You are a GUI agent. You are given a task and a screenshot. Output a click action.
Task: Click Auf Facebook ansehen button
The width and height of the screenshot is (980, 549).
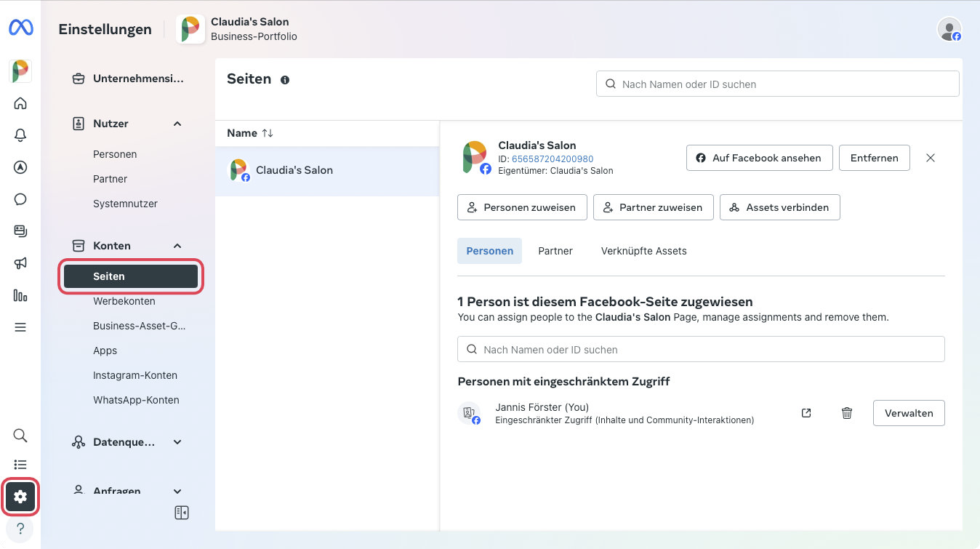coord(760,158)
